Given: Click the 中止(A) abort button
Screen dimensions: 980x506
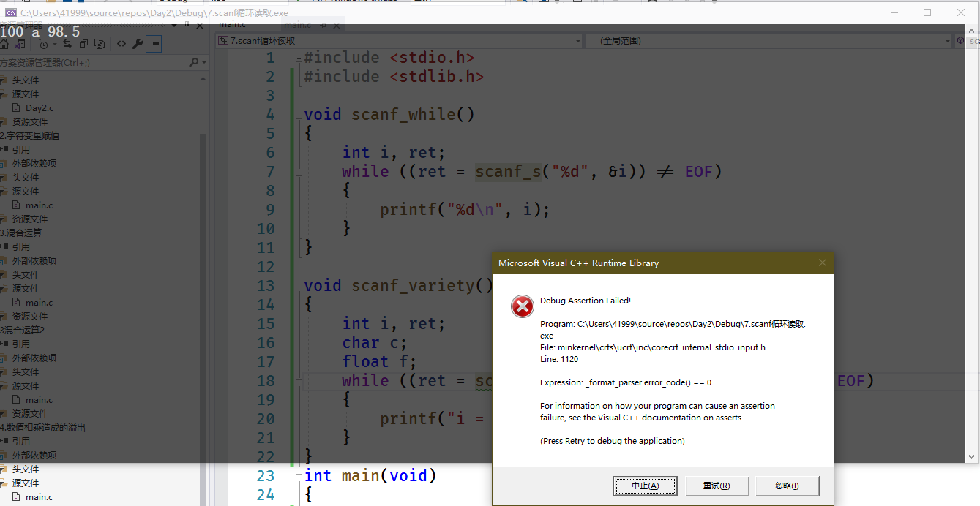Looking at the screenshot, I should coord(645,486).
